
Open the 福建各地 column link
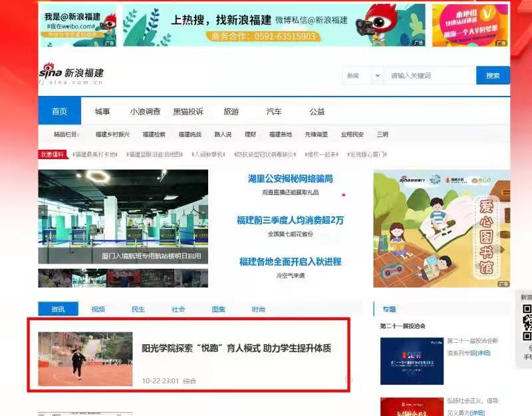click(281, 134)
